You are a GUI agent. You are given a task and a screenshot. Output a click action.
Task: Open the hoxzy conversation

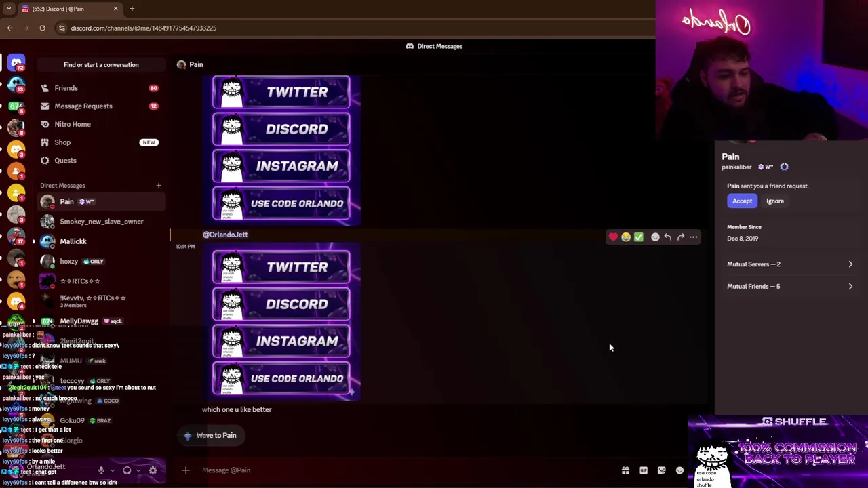101,261
